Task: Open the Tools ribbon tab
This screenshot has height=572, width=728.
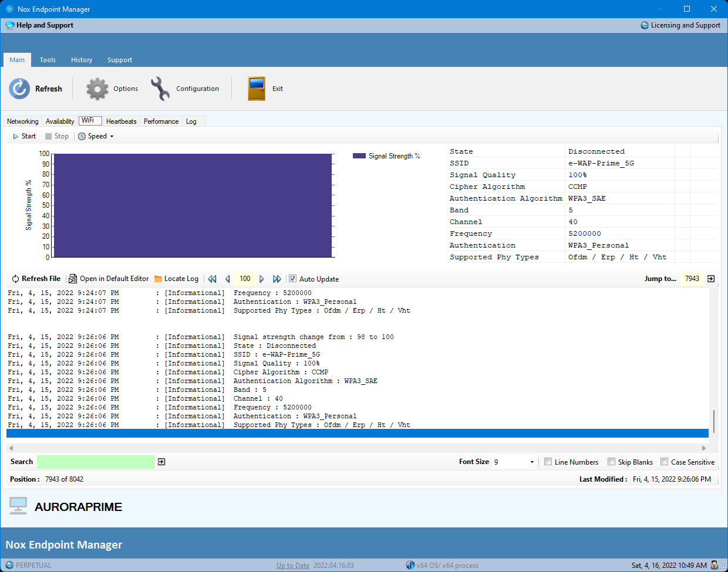Action: point(48,60)
